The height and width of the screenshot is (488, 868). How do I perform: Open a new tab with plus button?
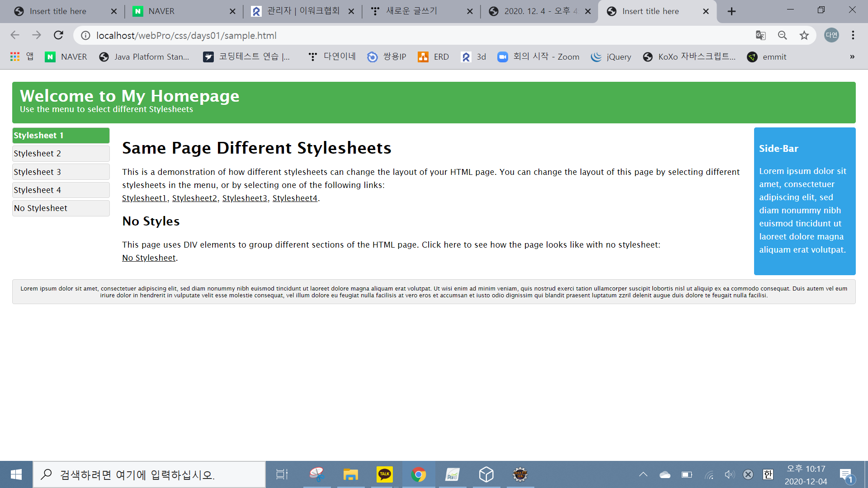point(731,11)
